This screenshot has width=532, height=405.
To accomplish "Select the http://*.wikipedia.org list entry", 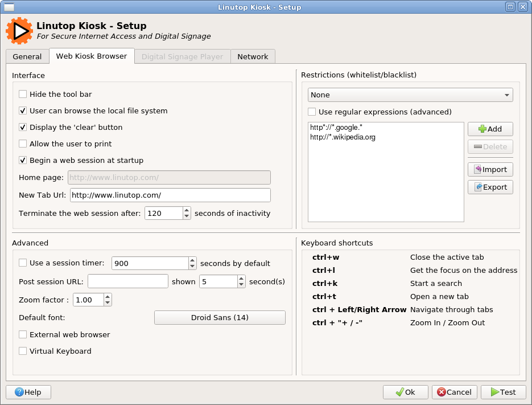I will point(343,137).
